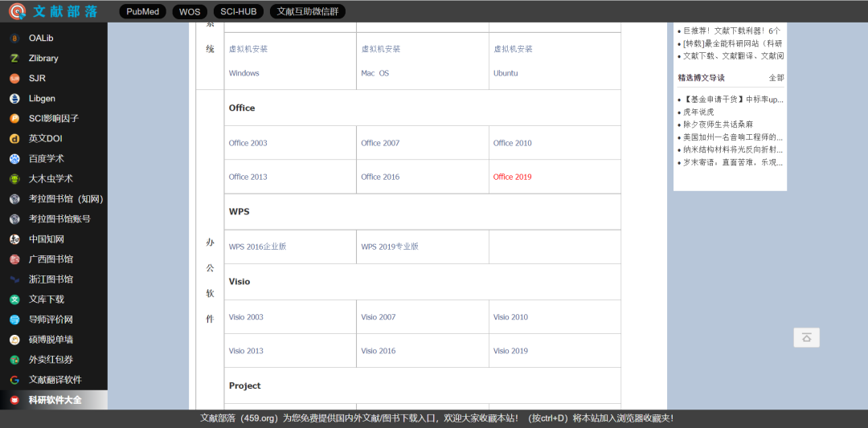The image size is (868, 428).
Task: Click the SCI影响因子 sidebar icon
Action: click(15, 118)
